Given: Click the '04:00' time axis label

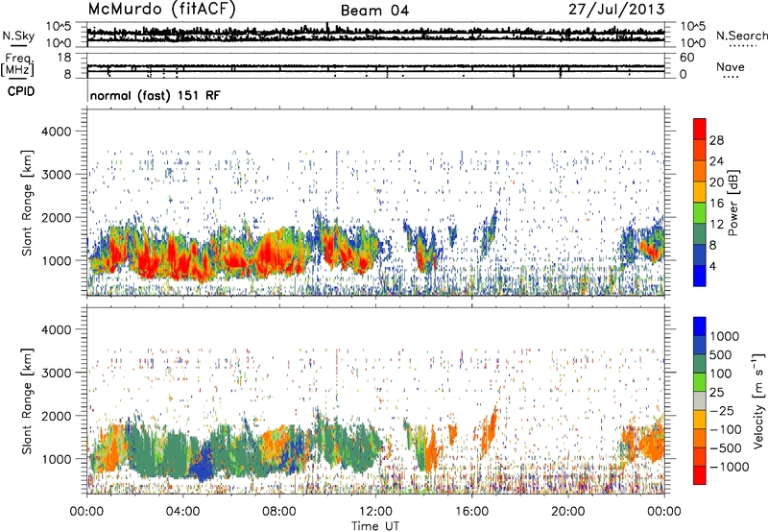Looking at the screenshot, I should [x=182, y=512].
